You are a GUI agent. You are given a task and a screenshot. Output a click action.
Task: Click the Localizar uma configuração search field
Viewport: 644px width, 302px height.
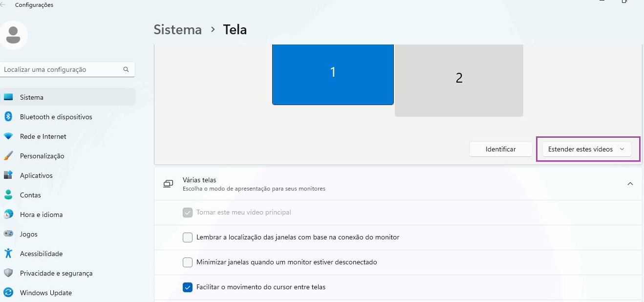[x=67, y=69]
